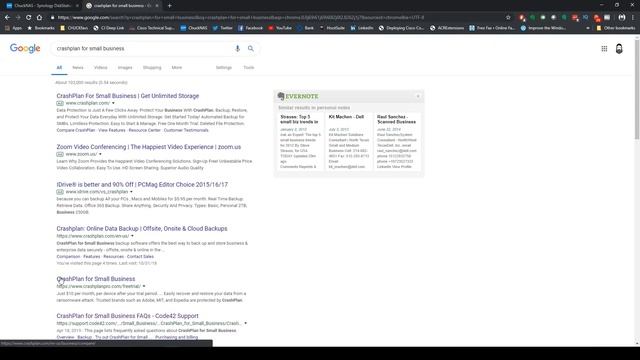Screen dimensions: 640x360
Task: Open the Twitter bookmark
Action: 222,28
